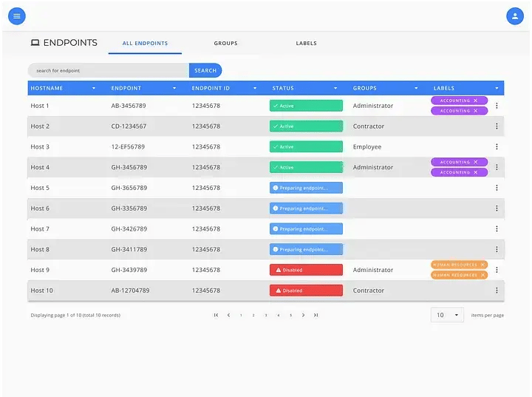The image size is (532, 397).
Task: Open the three-dot menu for Host 1
Action: 497,106
